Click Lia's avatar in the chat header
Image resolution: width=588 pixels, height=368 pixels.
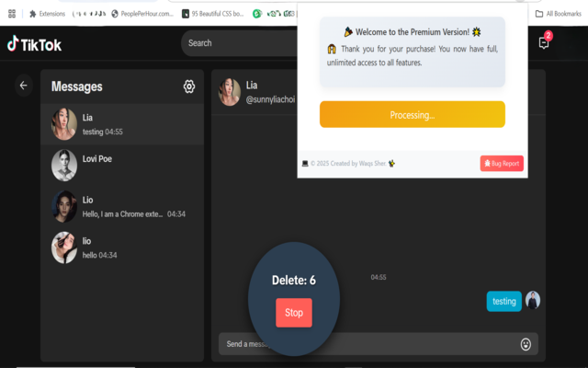(230, 92)
